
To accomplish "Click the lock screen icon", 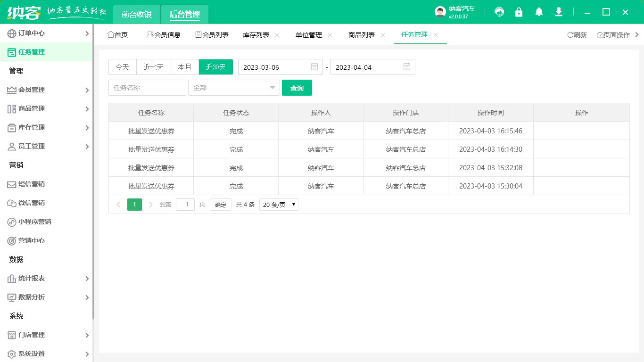I will 519,12.
